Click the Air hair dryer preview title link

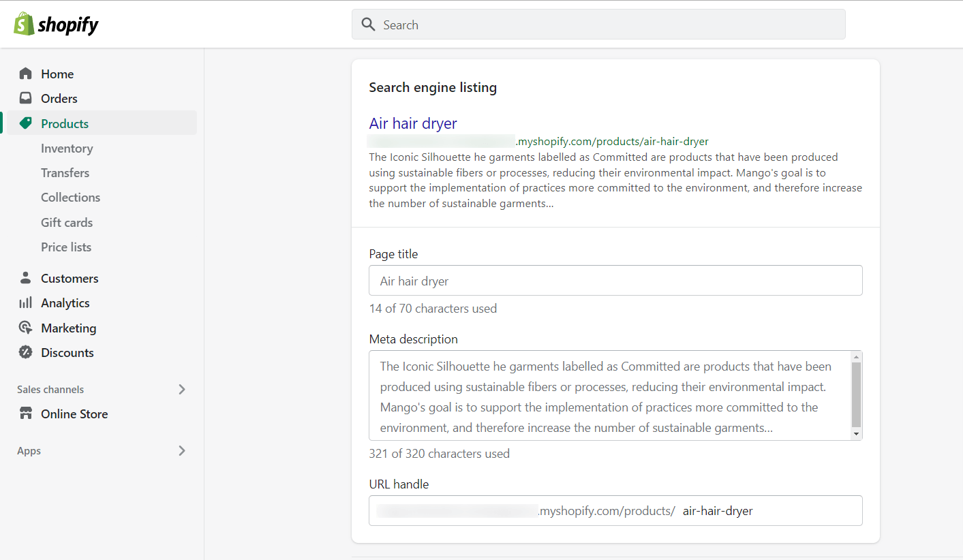point(413,123)
